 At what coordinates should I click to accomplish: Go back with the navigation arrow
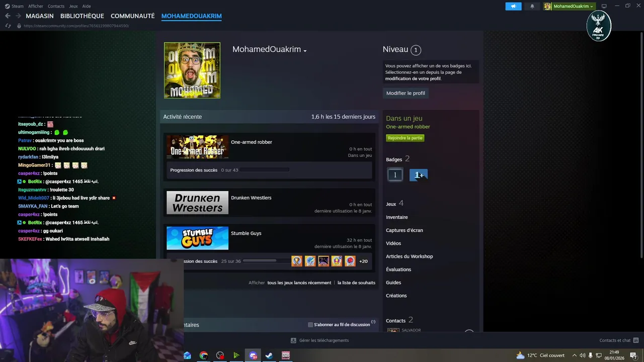(8, 16)
